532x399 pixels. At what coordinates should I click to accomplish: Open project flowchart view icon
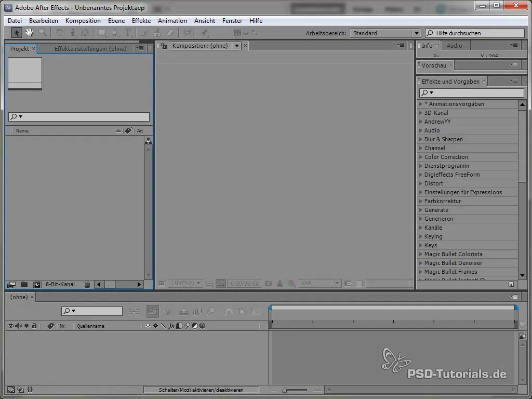[x=148, y=141]
